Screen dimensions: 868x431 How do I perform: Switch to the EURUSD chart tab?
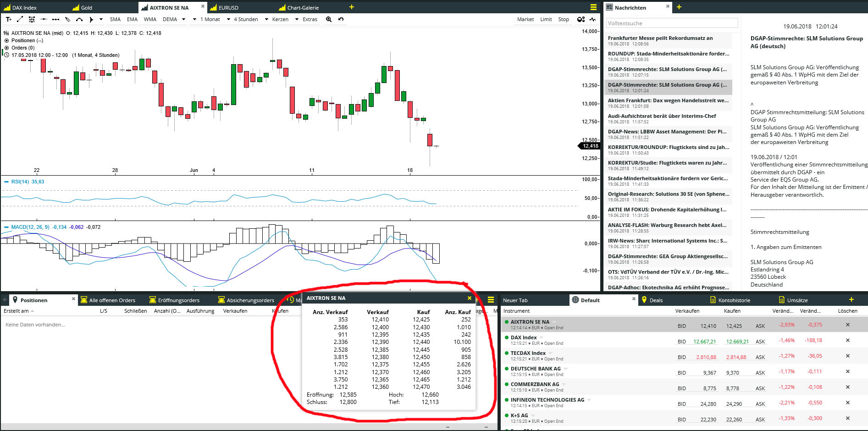tap(225, 7)
